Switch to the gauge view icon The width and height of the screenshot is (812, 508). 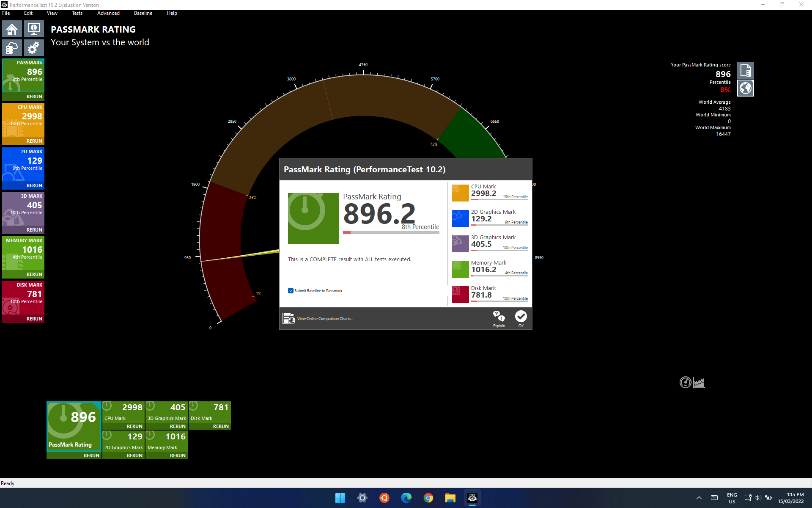pos(685,382)
